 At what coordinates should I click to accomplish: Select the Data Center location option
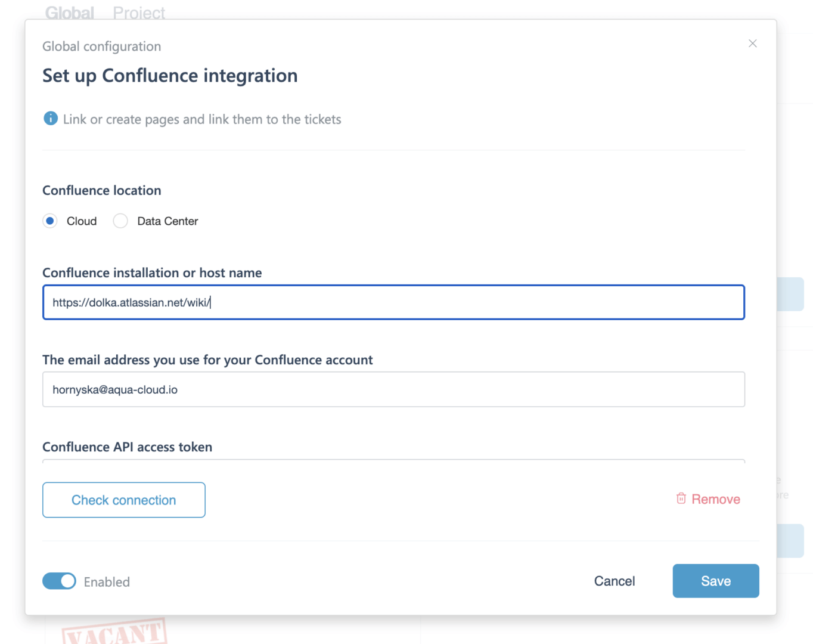[x=120, y=221]
